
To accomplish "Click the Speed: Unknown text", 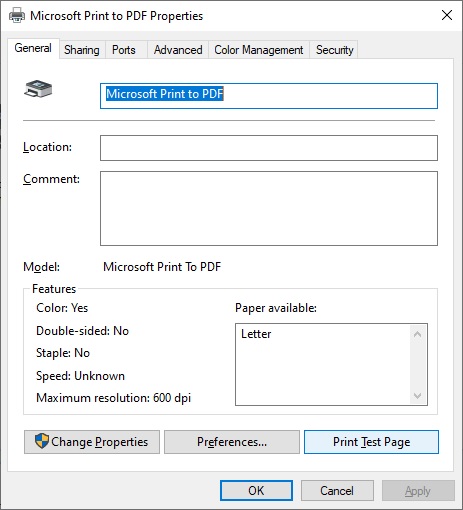I will pyautogui.click(x=80, y=376).
